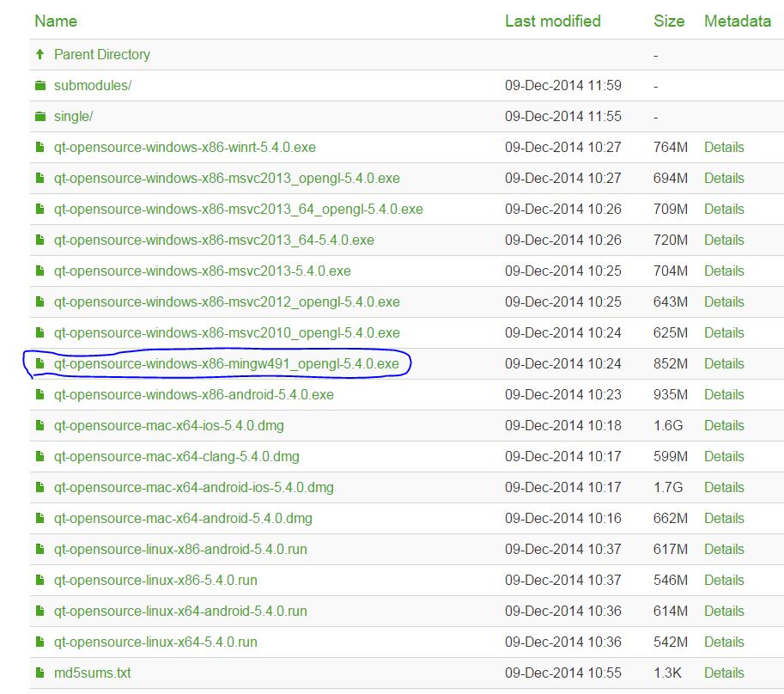The height and width of the screenshot is (694, 784).
Task: Click file icon for linux-x86-5.4.0.run
Action: click(x=40, y=580)
